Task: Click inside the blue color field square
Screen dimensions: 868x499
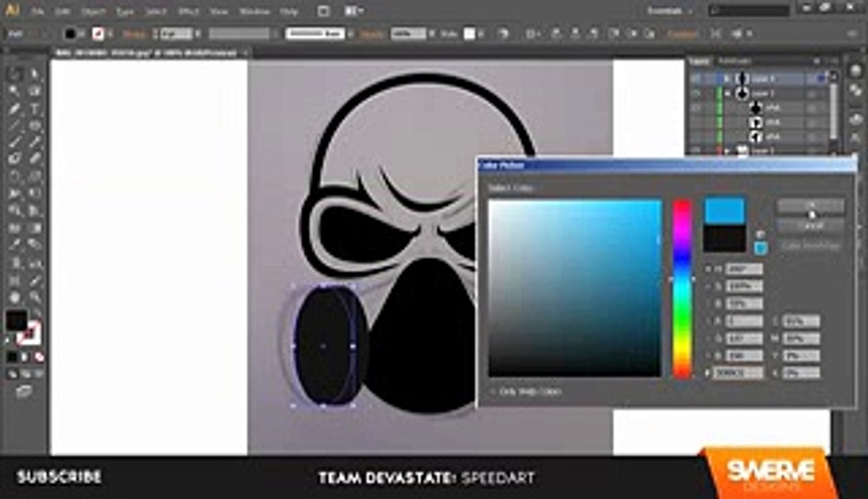Action: click(x=575, y=288)
